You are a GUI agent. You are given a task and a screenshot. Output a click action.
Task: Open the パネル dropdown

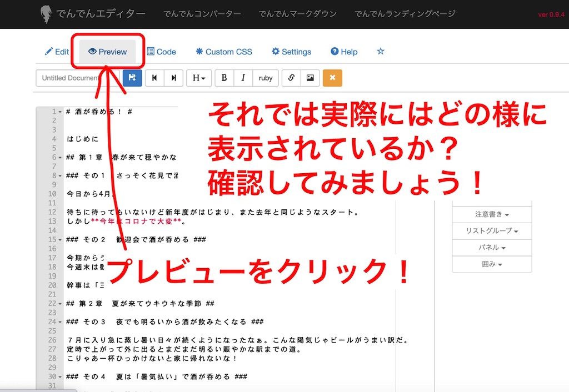492,248
